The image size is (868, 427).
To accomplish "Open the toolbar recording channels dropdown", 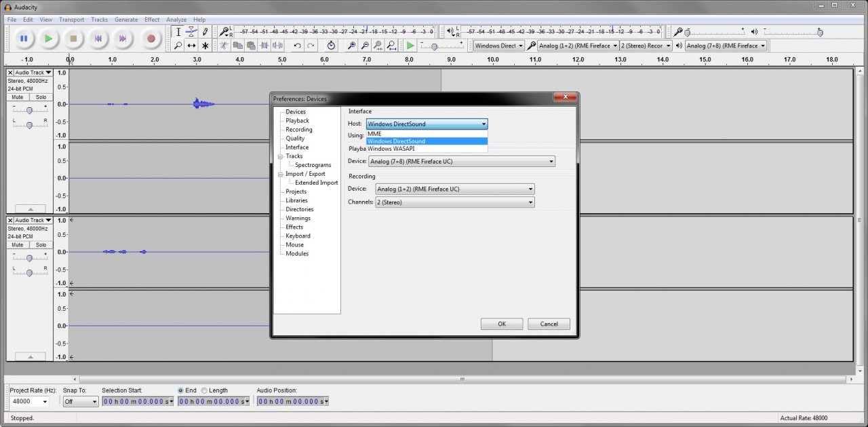I will coord(646,45).
